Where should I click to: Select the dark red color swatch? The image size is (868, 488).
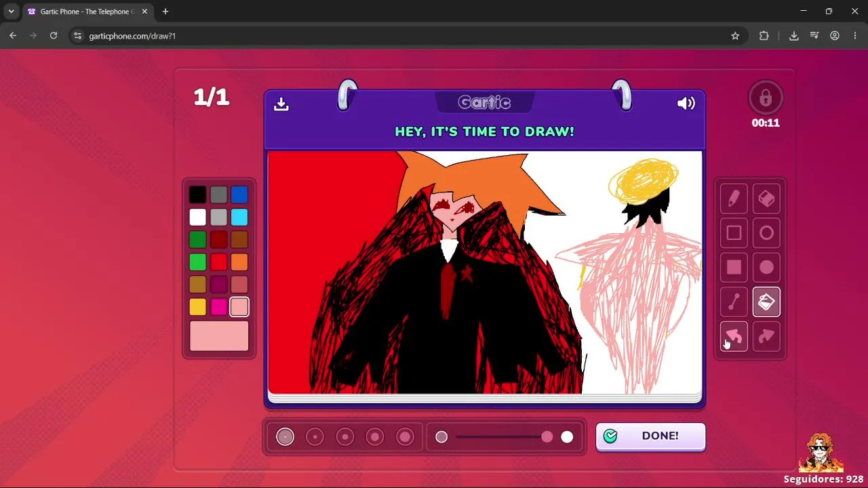pos(218,240)
